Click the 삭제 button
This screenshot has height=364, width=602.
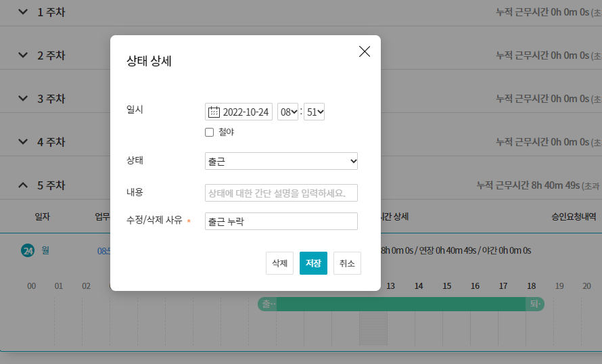279,263
